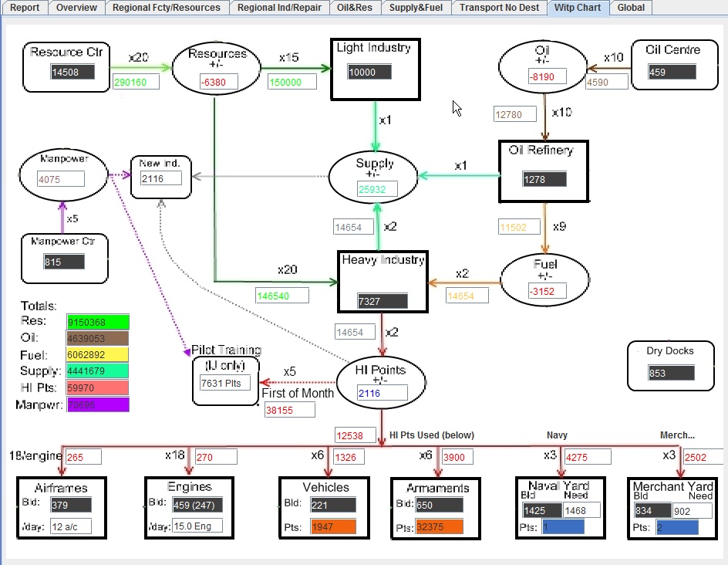
Task: Click the 14654 value left of Supply arrow
Action: click(x=353, y=227)
